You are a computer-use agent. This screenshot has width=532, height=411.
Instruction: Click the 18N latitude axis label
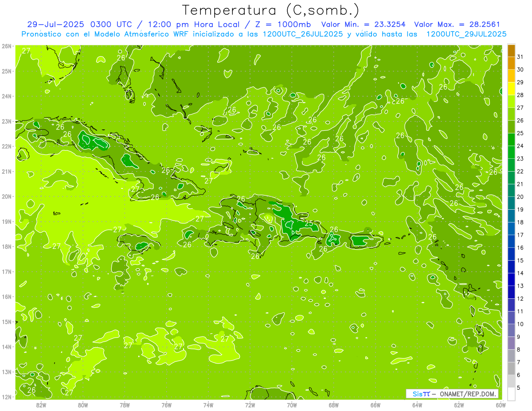coord(6,247)
